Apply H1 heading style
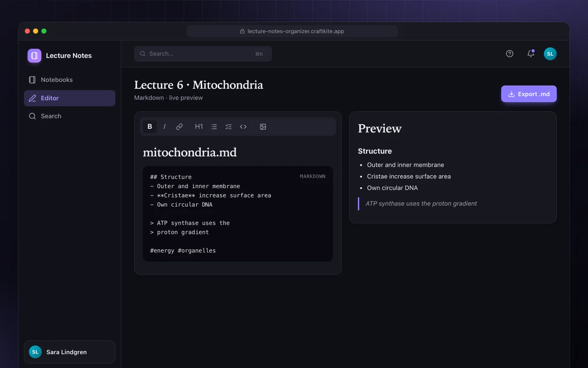 click(199, 126)
